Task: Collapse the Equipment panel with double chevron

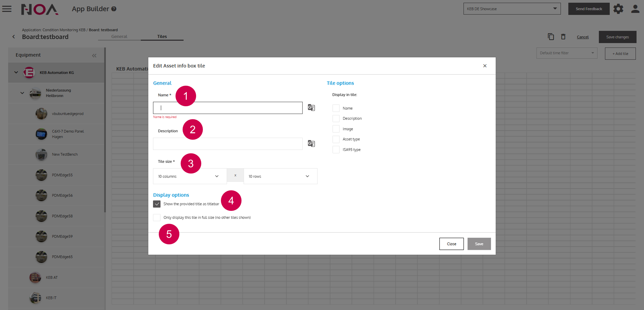Action: 94,55
